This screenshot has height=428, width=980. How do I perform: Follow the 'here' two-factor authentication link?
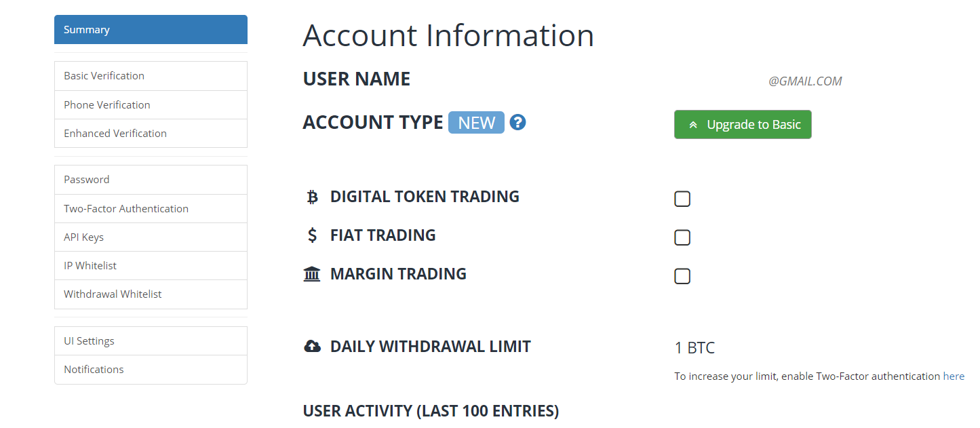click(x=954, y=376)
